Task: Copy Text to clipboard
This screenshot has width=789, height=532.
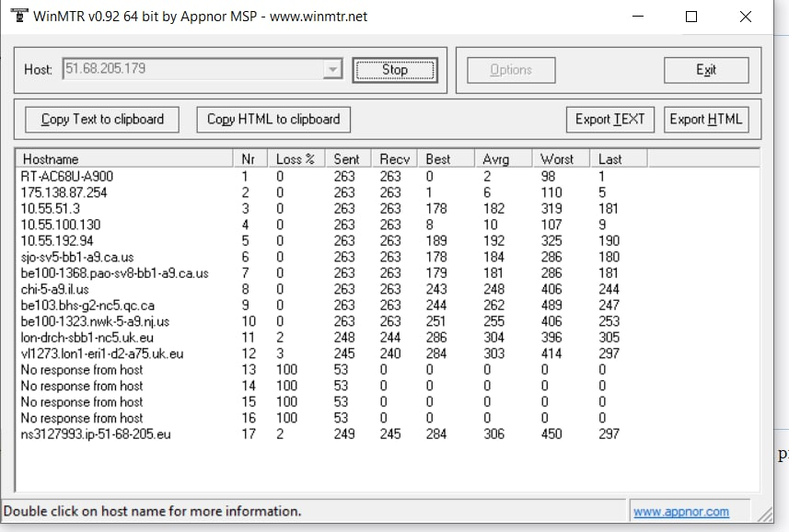Action: [x=102, y=120]
